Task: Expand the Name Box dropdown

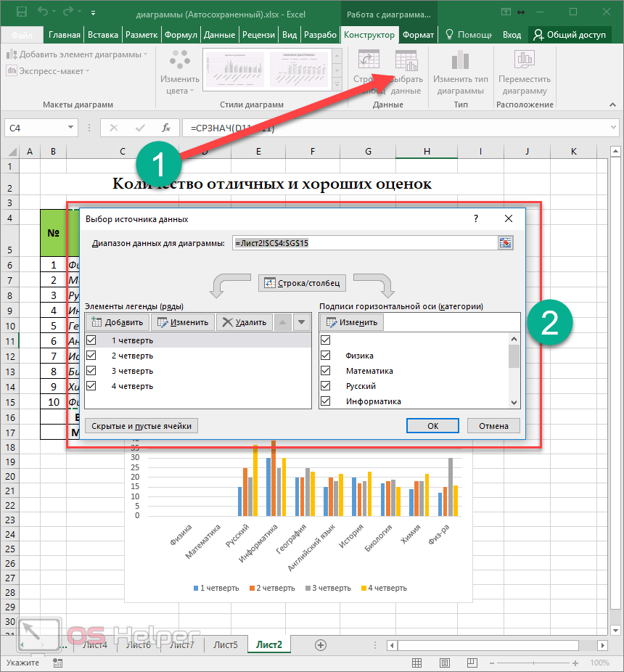Action: tap(71, 128)
